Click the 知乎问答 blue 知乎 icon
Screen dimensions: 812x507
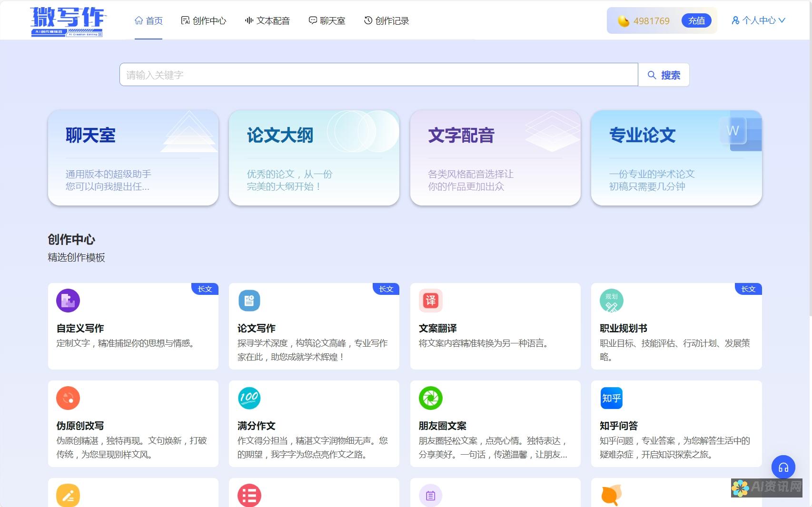click(612, 398)
